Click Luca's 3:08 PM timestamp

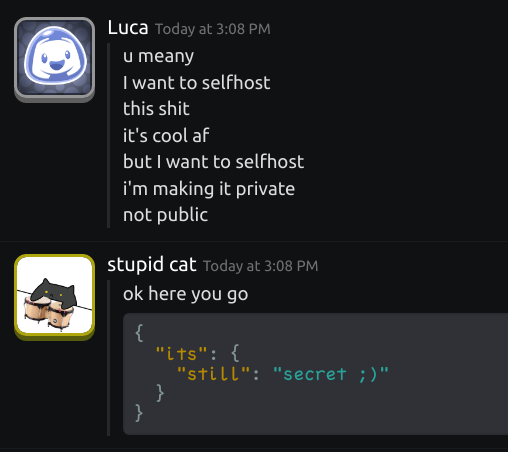tap(213, 29)
